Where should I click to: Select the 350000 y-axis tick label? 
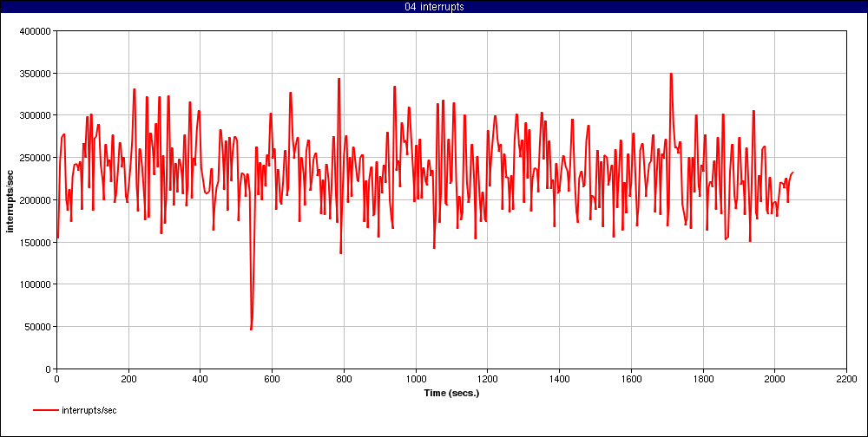pos(34,73)
